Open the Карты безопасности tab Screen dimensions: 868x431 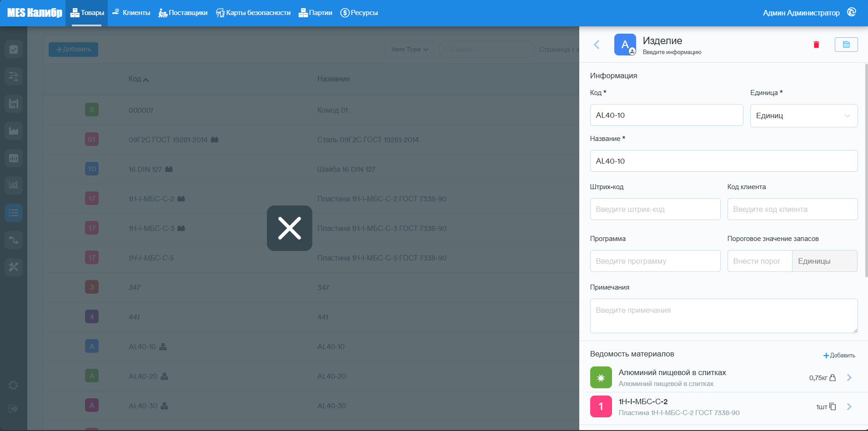click(253, 13)
